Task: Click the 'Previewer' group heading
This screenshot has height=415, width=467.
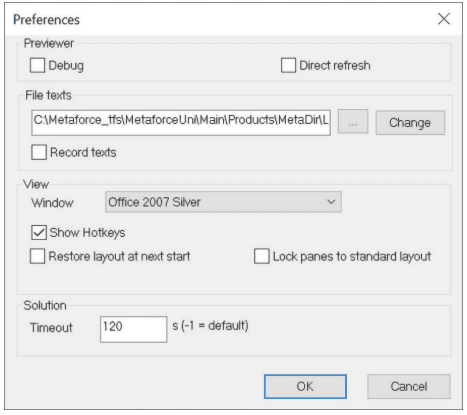Action: (49, 43)
